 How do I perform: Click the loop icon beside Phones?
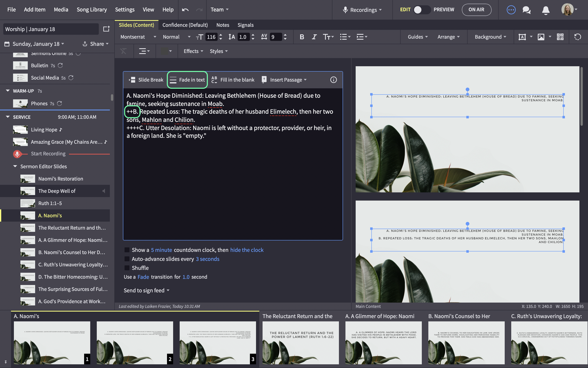click(59, 103)
